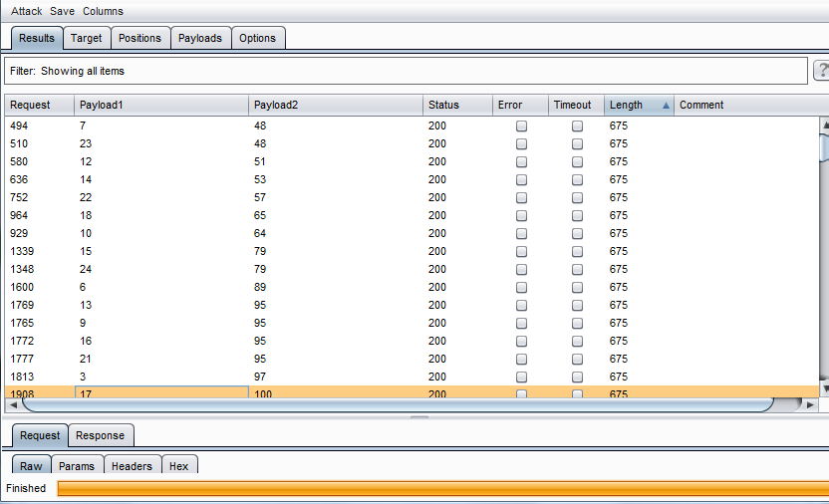Screen dimensions: 829x504
Task: Open the Save menu
Action: (62, 11)
